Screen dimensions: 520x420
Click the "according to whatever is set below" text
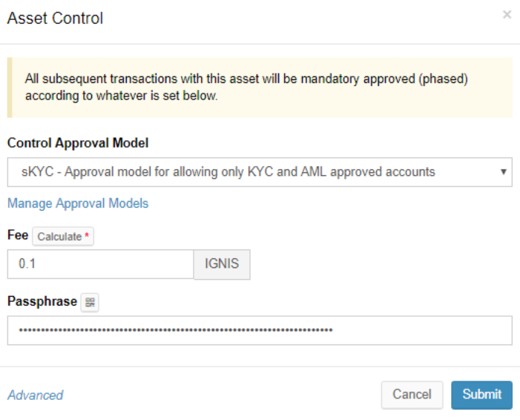pyautogui.click(x=121, y=96)
